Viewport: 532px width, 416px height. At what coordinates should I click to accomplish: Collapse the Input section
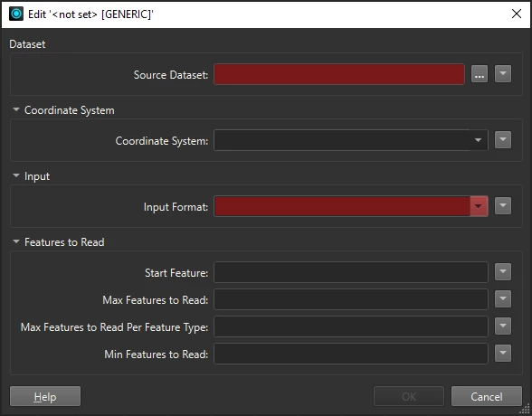[x=16, y=175]
